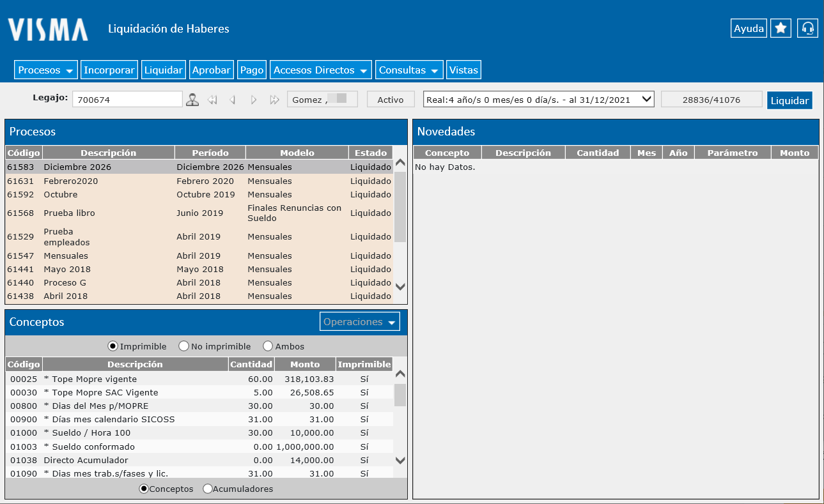Click the Modelo column header in Procesos
This screenshot has width=824, height=504.
pyautogui.click(x=297, y=153)
